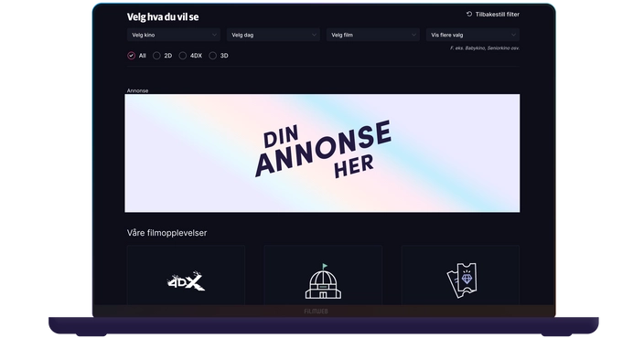Click the diamond tickets icon
The width and height of the screenshot is (644, 338).
point(462,280)
